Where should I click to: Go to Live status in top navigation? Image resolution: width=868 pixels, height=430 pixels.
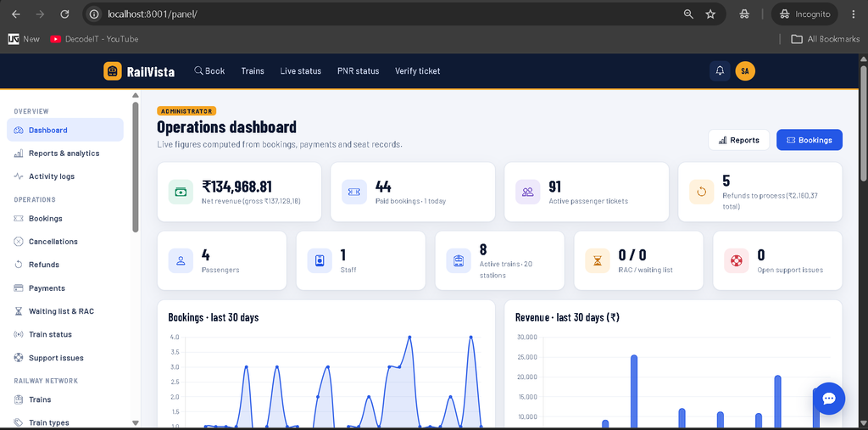[301, 71]
